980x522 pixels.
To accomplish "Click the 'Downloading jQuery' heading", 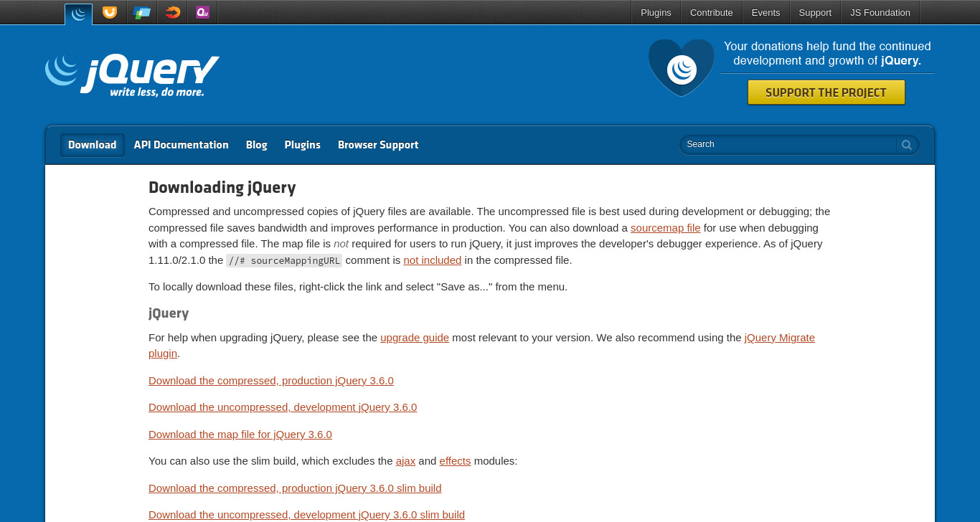I will [222, 188].
